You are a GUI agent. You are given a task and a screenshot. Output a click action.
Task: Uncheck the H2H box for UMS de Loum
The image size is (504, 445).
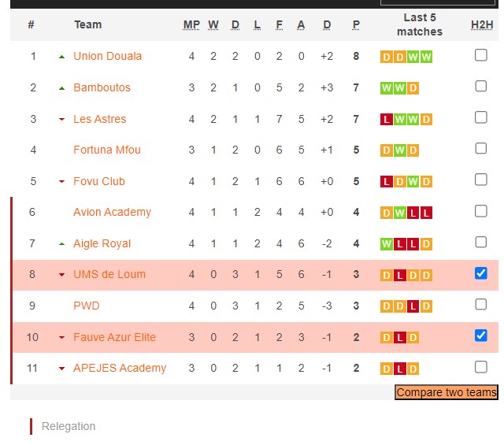pos(481,273)
